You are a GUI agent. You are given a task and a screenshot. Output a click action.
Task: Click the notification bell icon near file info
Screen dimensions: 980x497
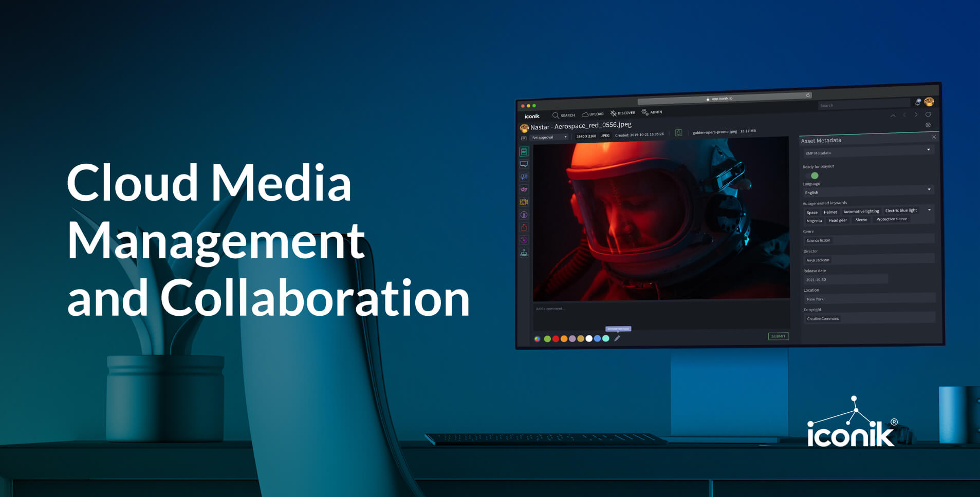(679, 133)
